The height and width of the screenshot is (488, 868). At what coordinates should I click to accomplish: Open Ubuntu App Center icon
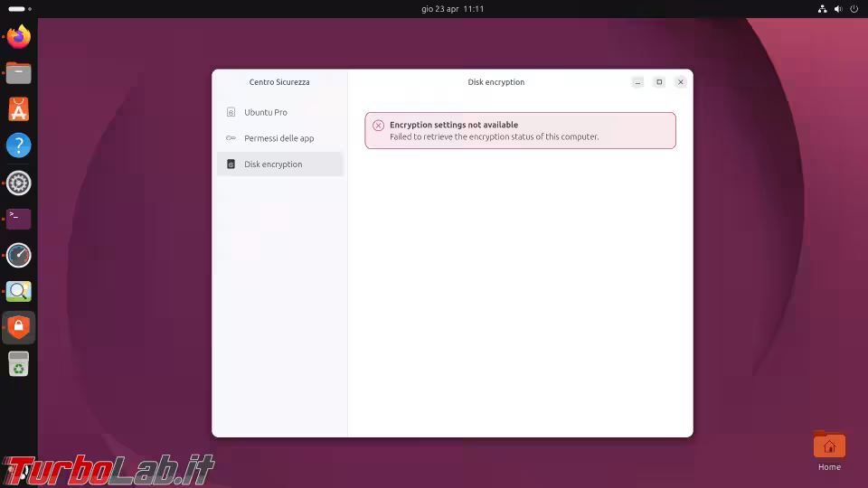tap(19, 109)
